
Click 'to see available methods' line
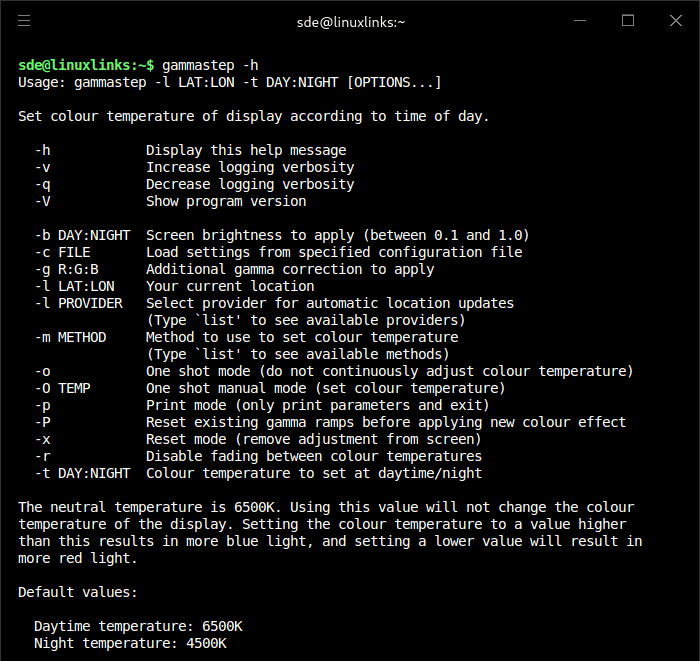point(298,354)
